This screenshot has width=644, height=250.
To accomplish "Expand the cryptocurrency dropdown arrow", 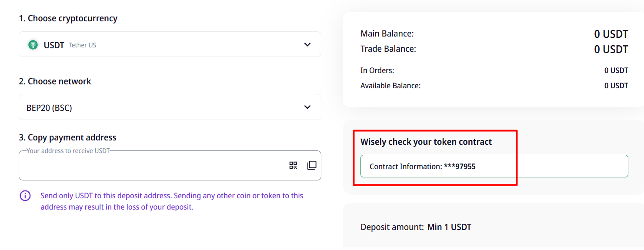I will pyautogui.click(x=307, y=44).
